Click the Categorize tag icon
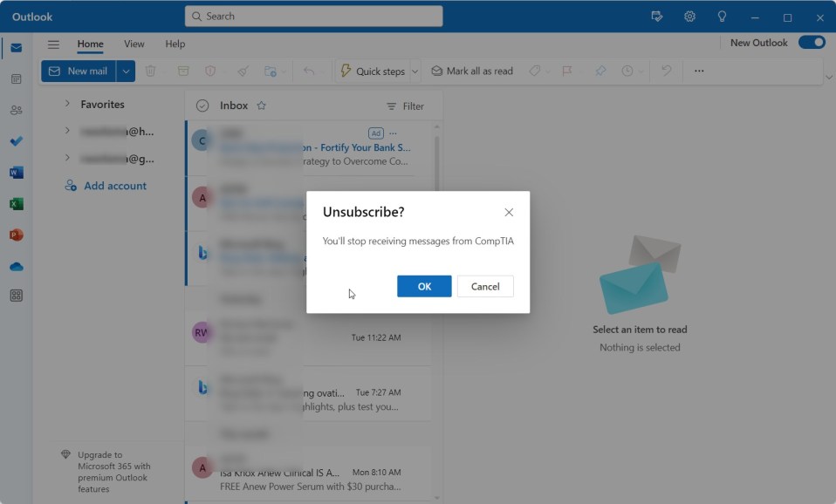 point(534,71)
